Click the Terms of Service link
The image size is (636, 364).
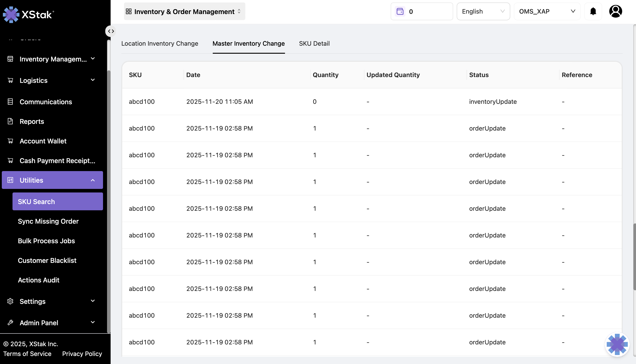pyautogui.click(x=27, y=354)
